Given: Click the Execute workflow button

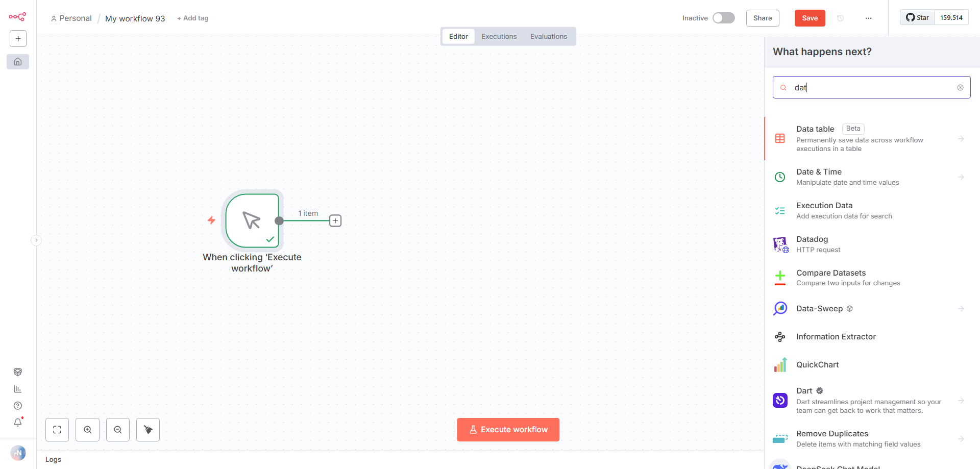Looking at the screenshot, I should pos(508,430).
